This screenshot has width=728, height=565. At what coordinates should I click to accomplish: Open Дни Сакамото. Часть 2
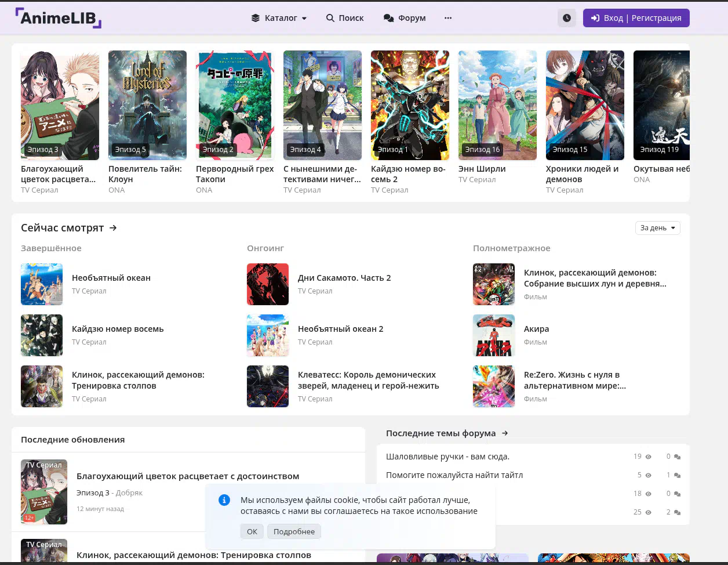[344, 278]
